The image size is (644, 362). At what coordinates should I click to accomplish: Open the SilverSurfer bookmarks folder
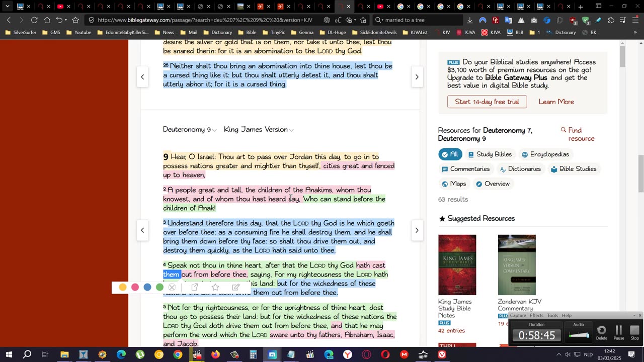(x=21, y=32)
